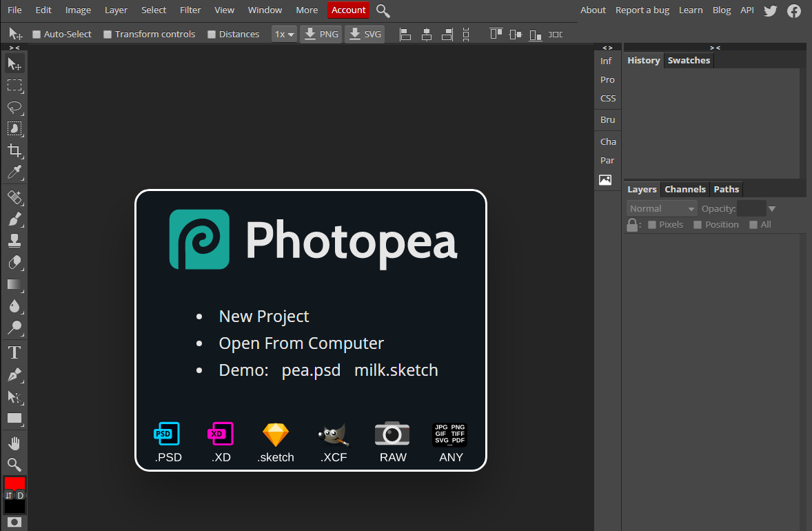
Task: Click Open From Computer link
Action: 301,343
